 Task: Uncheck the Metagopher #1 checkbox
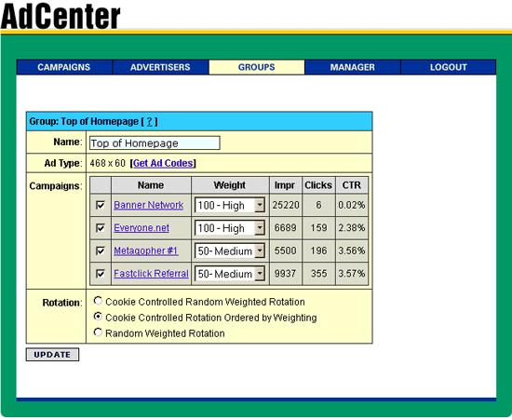point(101,251)
